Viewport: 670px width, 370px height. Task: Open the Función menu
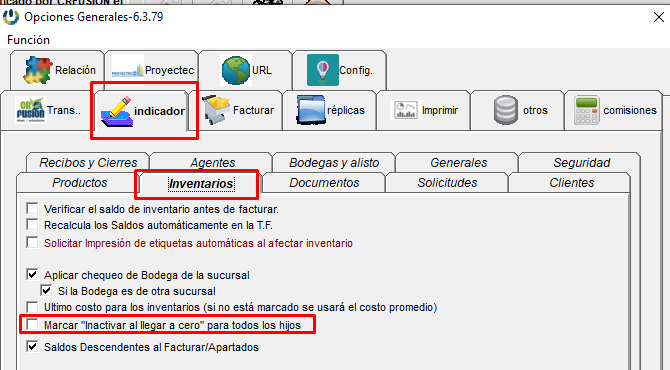pos(29,40)
